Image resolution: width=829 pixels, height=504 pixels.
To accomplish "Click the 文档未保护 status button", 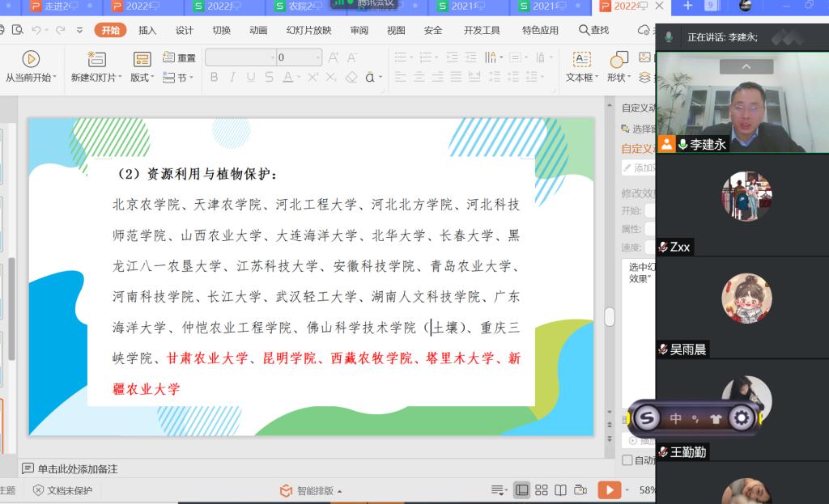I will [x=62, y=490].
